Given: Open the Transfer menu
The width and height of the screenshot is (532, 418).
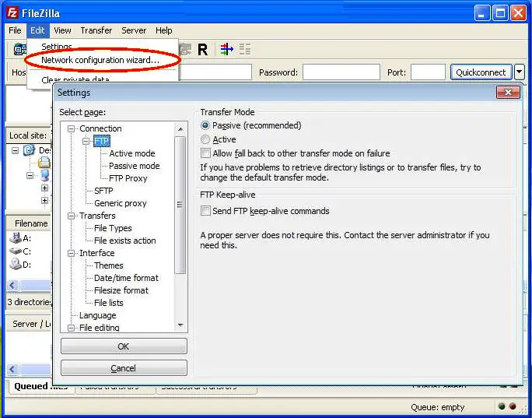Looking at the screenshot, I should coord(96,30).
